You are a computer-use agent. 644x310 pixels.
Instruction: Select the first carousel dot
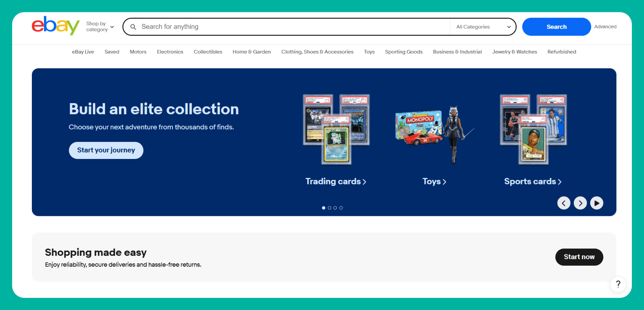click(x=324, y=208)
